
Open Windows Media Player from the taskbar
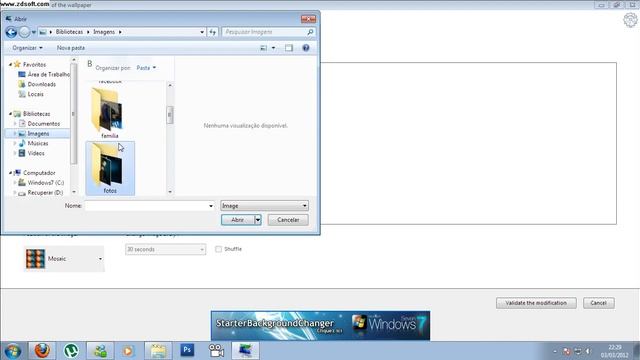(x=129, y=351)
